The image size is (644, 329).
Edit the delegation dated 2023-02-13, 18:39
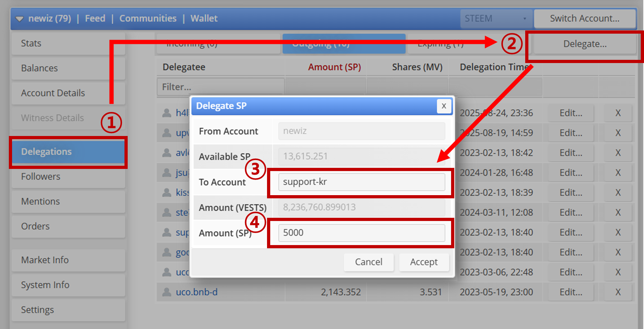pos(571,192)
